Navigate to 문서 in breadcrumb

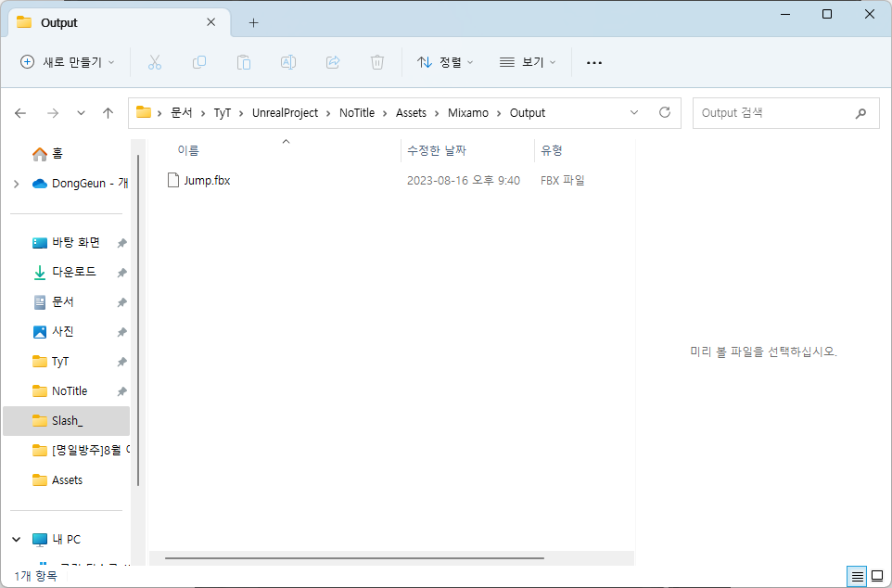point(182,113)
